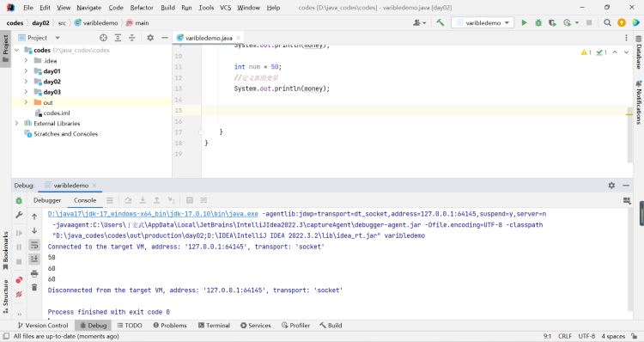Open code with me user icon
Viewport: 644px width, 342px height.
[419, 23]
